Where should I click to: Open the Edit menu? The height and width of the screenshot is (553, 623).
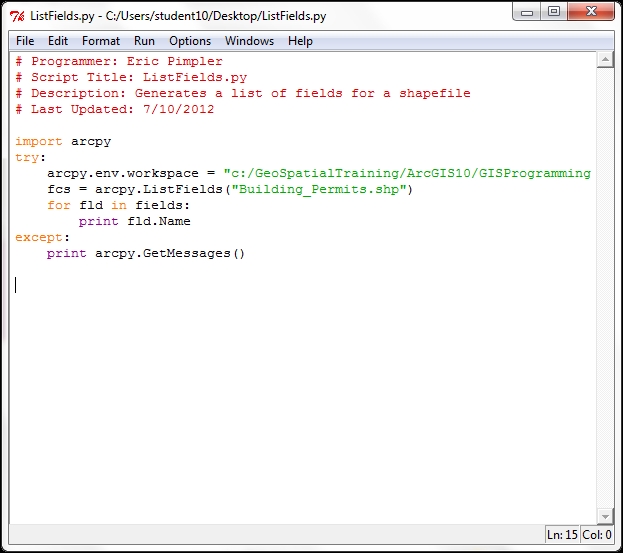pos(58,41)
